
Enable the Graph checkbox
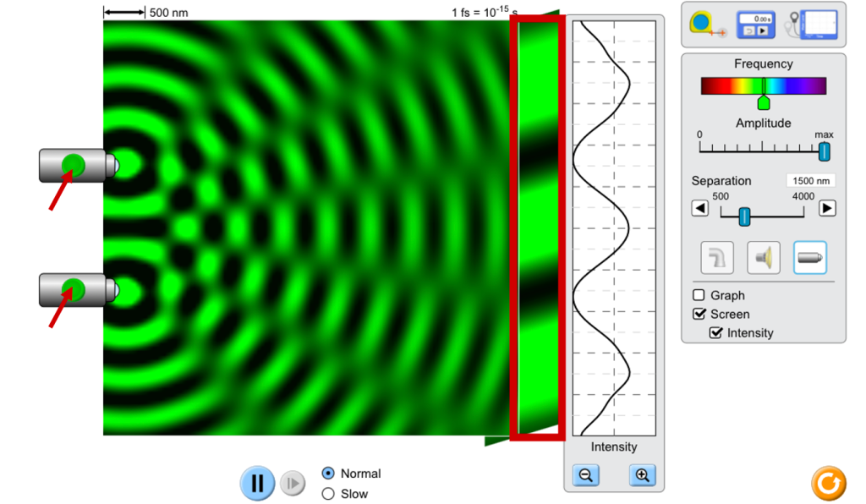pyautogui.click(x=699, y=295)
